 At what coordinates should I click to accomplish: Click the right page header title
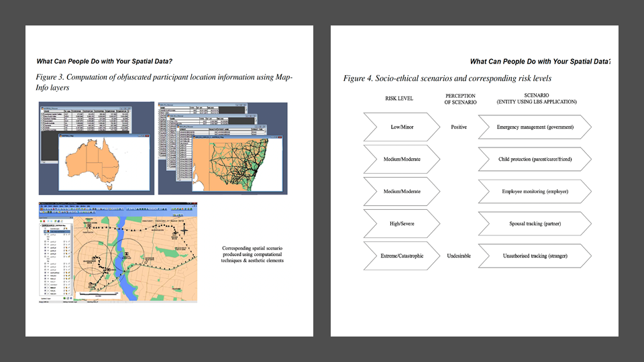pos(540,62)
